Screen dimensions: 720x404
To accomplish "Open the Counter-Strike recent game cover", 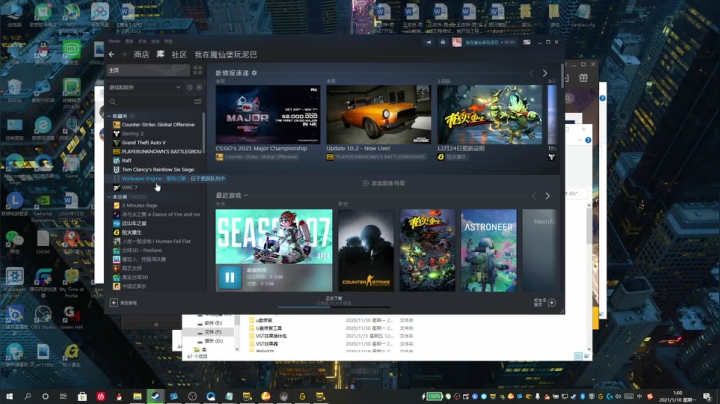I will [366, 250].
